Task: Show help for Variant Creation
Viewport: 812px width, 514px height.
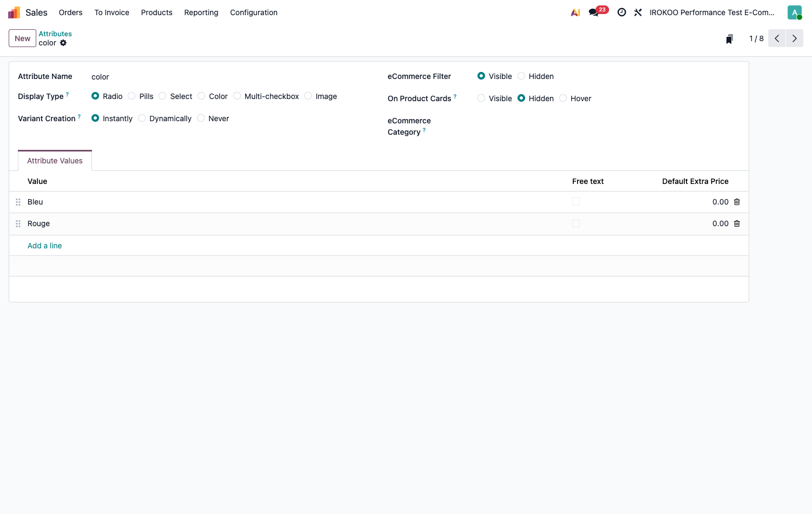Action: (x=79, y=116)
